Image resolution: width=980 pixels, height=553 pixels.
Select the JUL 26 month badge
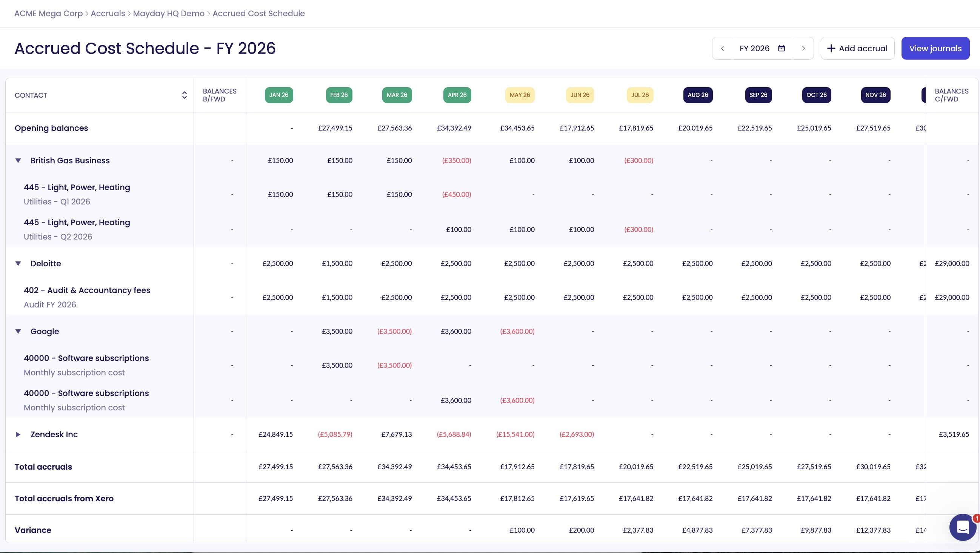tap(640, 95)
